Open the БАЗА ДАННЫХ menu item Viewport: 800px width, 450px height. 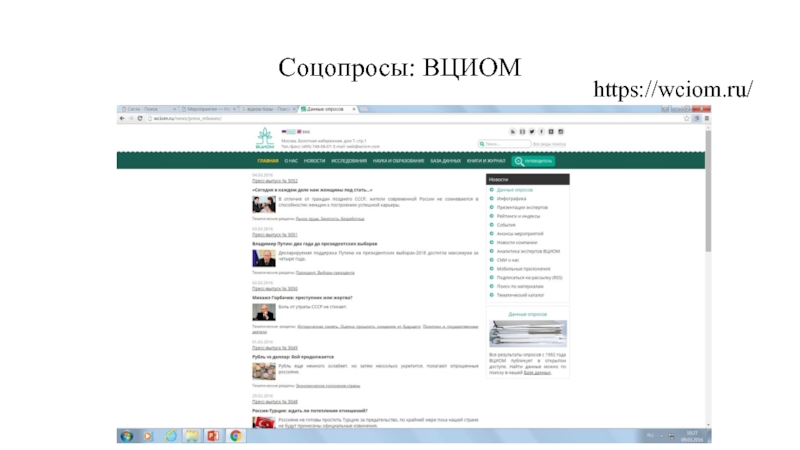(x=445, y=161)
